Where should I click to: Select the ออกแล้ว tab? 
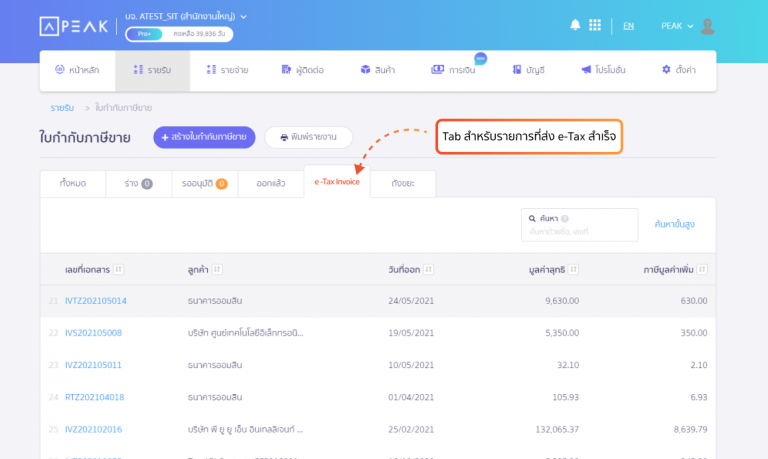click(271, 184)
